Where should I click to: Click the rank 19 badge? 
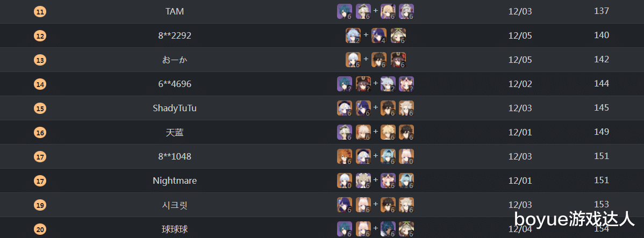(40, 205)
